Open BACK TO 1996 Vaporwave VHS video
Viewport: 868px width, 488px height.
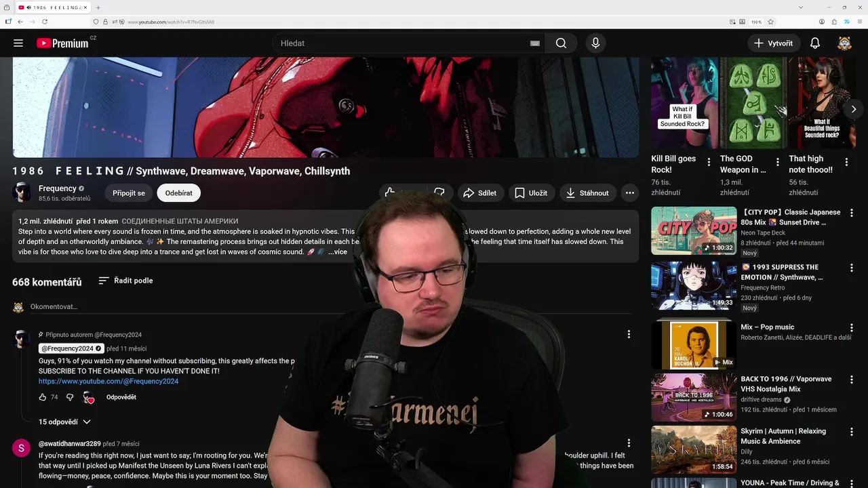click(694, 397)
